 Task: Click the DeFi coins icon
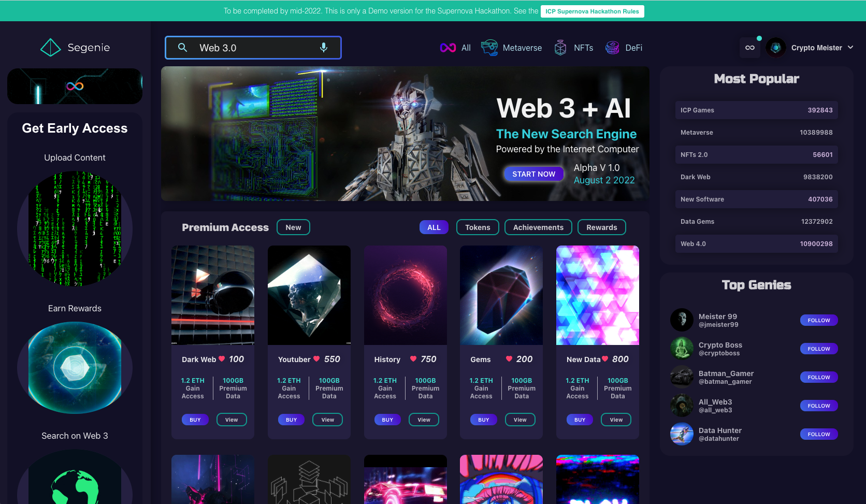612,48
